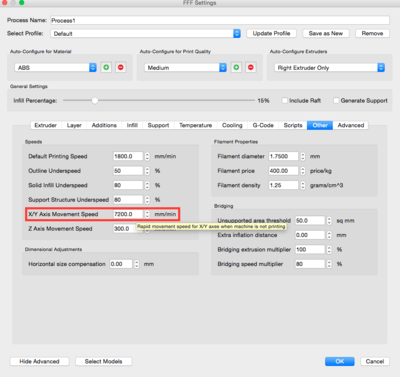This screenshot has width=400, height=377.
Task: Remove Medium print quality with red minus
Action: pyautogui.click(x=251, y=68)
